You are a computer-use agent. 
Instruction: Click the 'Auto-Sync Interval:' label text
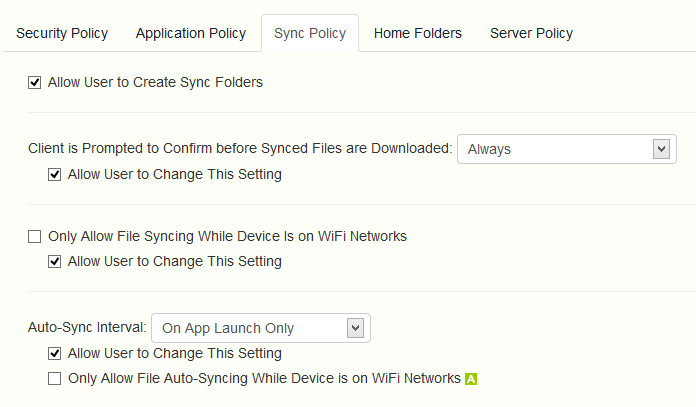coord(87,327)
